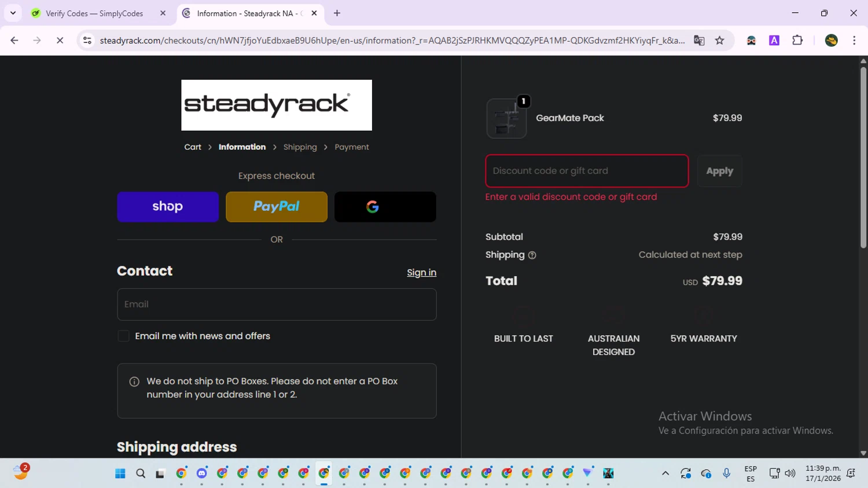Image resolution: width=868 pixels, height=488 pixels.
Task: View site information icon in address bar
Action: [87, 41]
